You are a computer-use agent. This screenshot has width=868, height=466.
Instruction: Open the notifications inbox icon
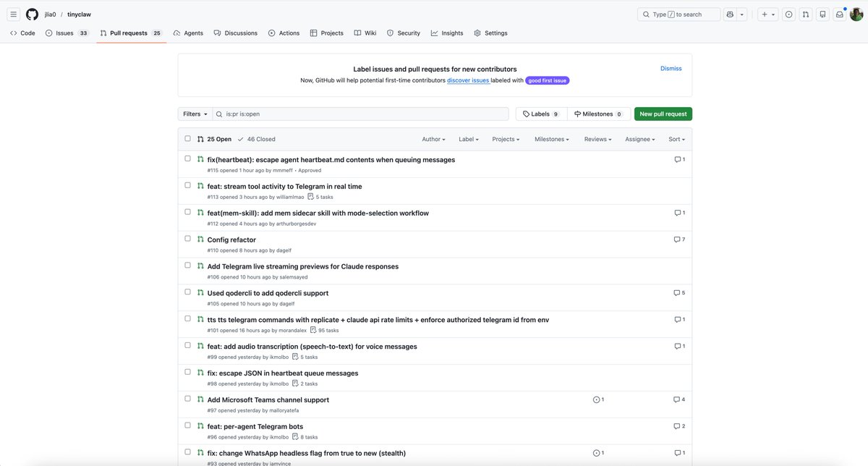click(x=840, y=14)
